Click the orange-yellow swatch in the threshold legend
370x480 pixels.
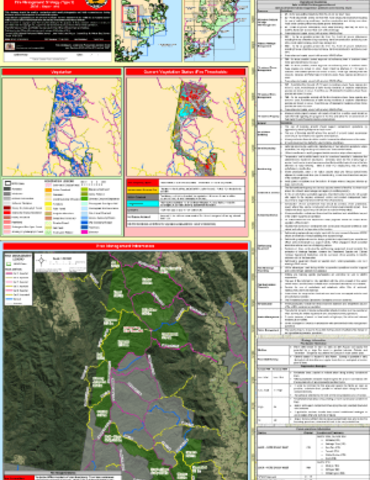pyautogui.click(x=142, y=190)
